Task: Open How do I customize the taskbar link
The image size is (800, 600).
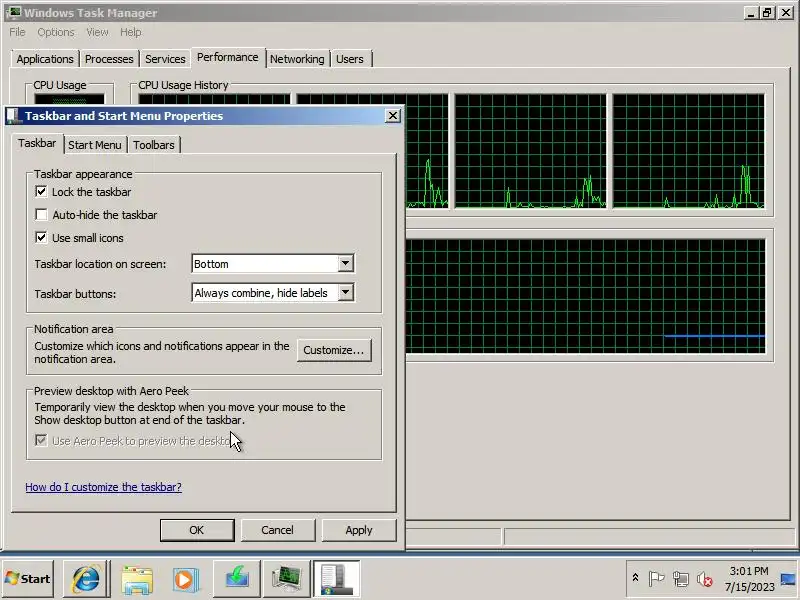Action: (104, 487)
